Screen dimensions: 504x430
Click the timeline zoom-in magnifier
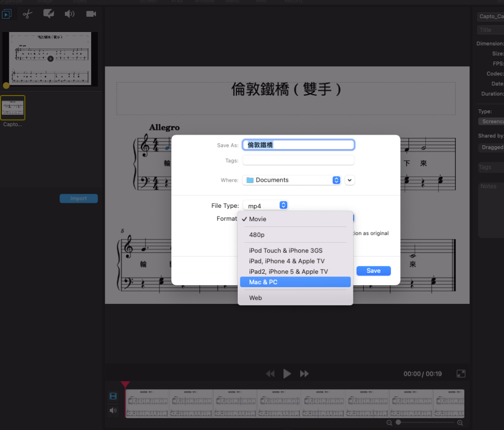tap(460, 423)
